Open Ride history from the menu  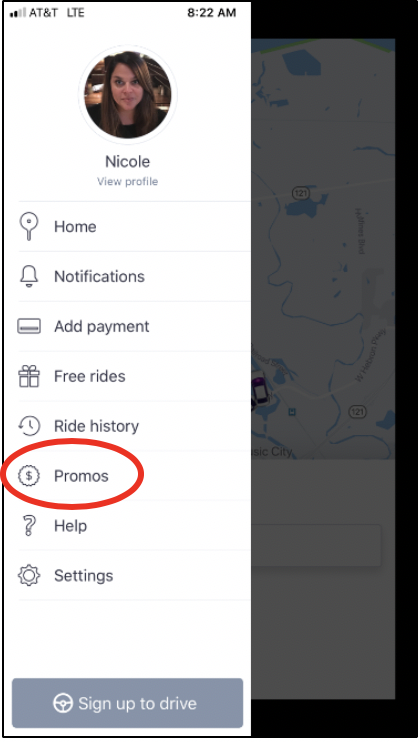click(134, 426)
